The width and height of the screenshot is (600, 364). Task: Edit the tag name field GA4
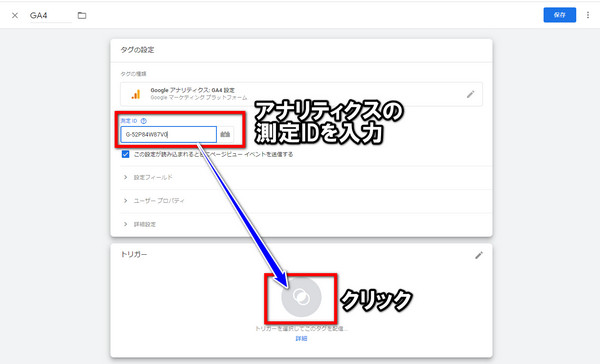(51, 16)
